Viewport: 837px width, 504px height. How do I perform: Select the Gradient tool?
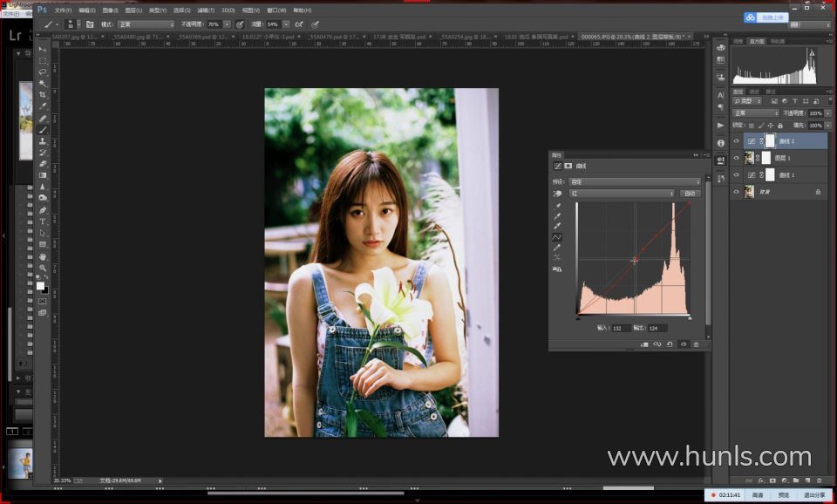[x=43, y=175]
